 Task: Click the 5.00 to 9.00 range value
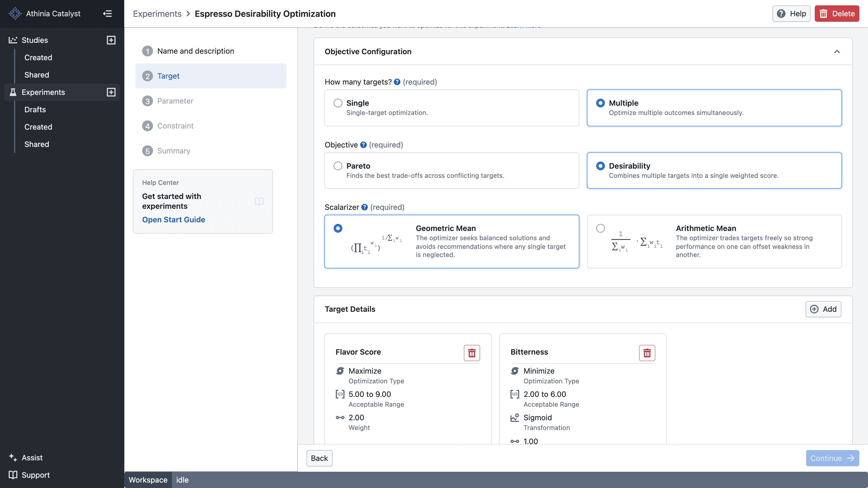370,394
